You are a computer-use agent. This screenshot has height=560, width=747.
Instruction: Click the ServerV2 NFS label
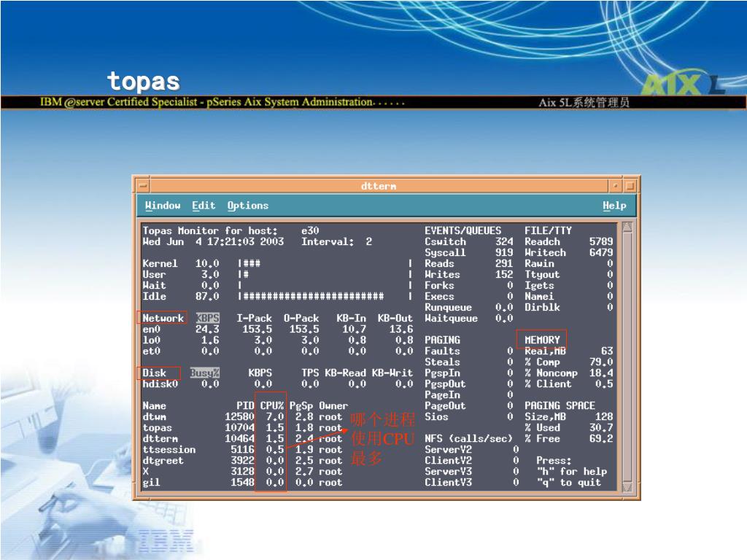coord(448,449)
